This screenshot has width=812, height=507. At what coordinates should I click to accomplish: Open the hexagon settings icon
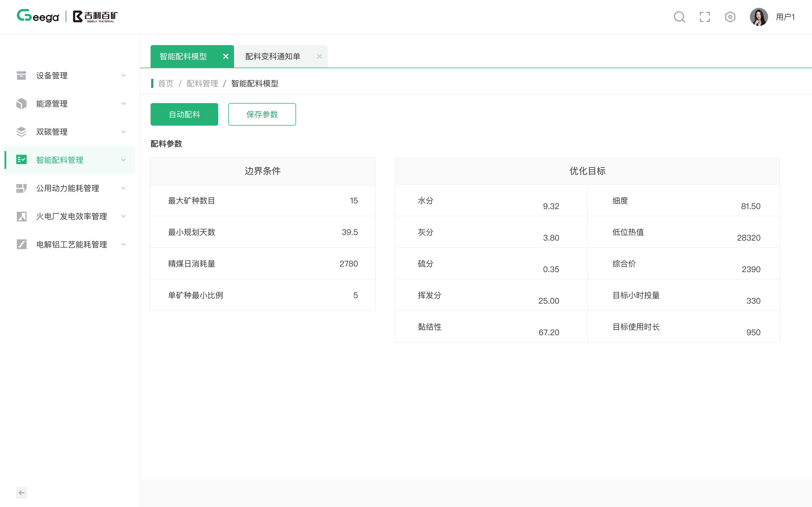click(730, 17)
